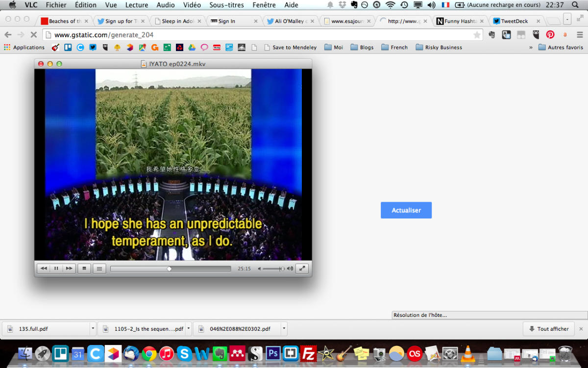This screenshot has width=588, height=368.
Task: Bookmark this page with the star icon
Action: 477,35
